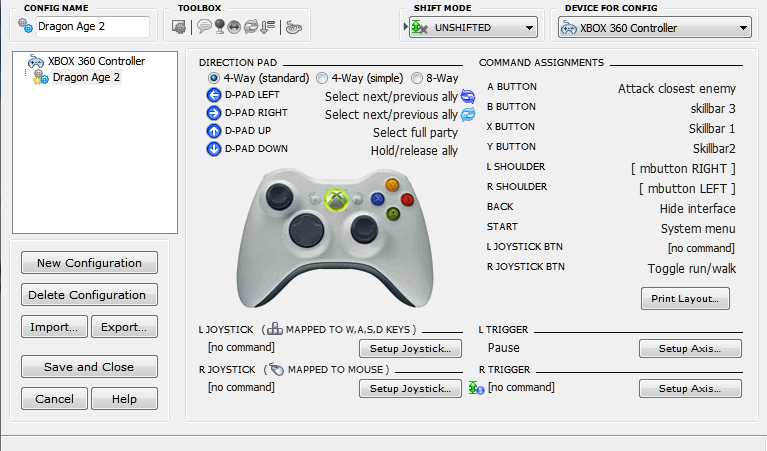767x451 pixels.
Task: Click the joystick toolbox icon
Action: [220, 26]
